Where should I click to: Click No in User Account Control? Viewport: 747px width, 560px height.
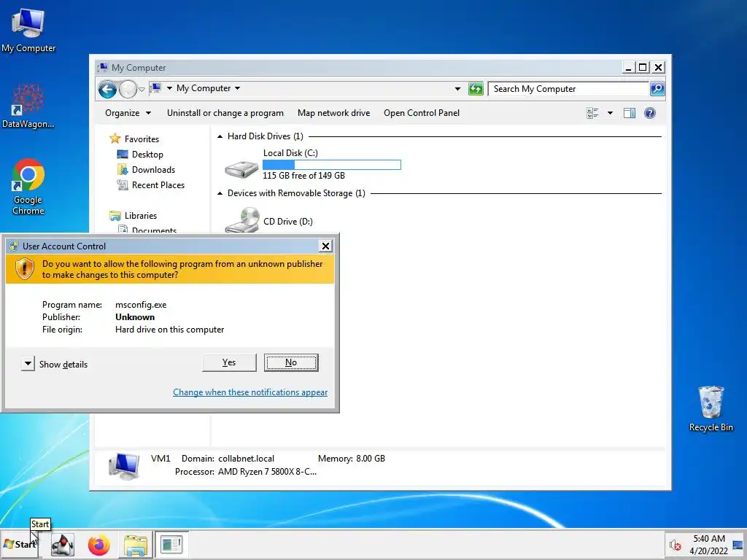[291, 362]
